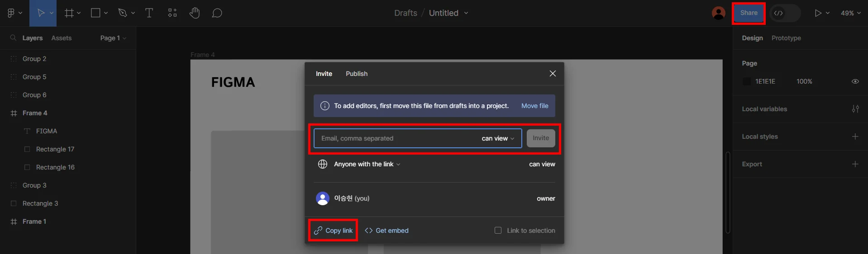Viewport: 868px width, 254px height.
Task: Select the Frame tool
Action: pos(69,13)
